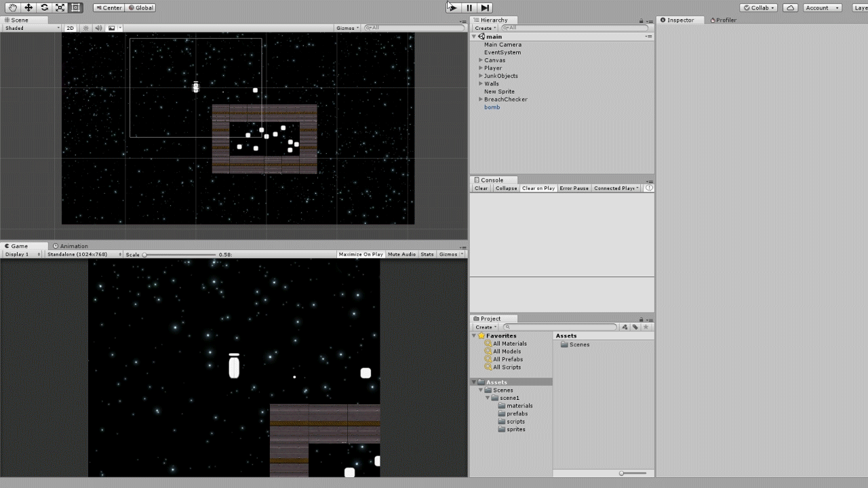Select All Materials favorite
Image resolution: width=868 pixels, height=488 pixels.
tap(509, 344)
